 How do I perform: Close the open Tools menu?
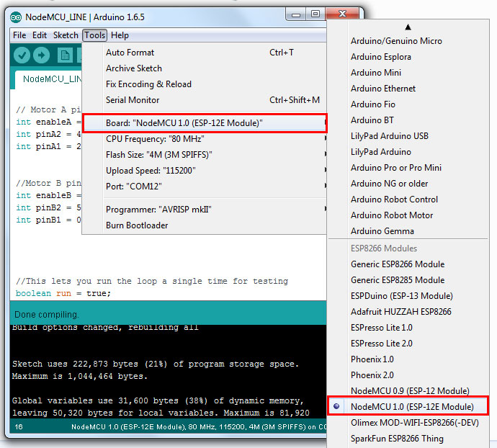tap(95, 35)
